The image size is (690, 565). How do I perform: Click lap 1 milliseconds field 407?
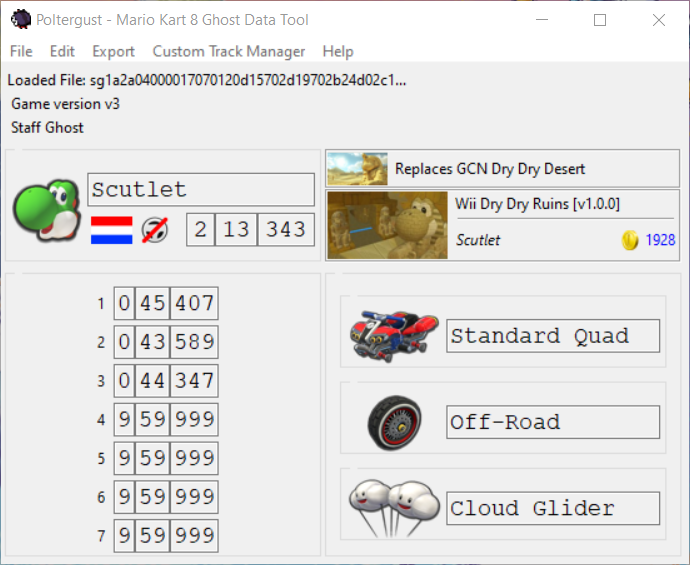(x=194, y=303)
